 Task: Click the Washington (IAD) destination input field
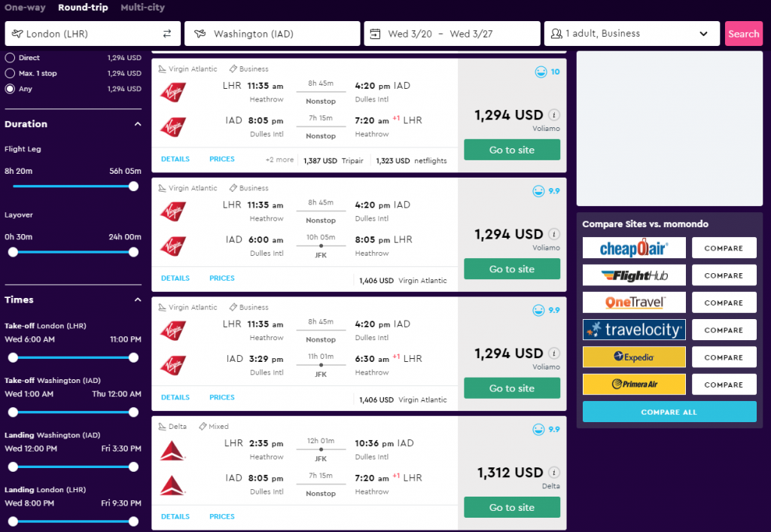(x=272, y=33)
